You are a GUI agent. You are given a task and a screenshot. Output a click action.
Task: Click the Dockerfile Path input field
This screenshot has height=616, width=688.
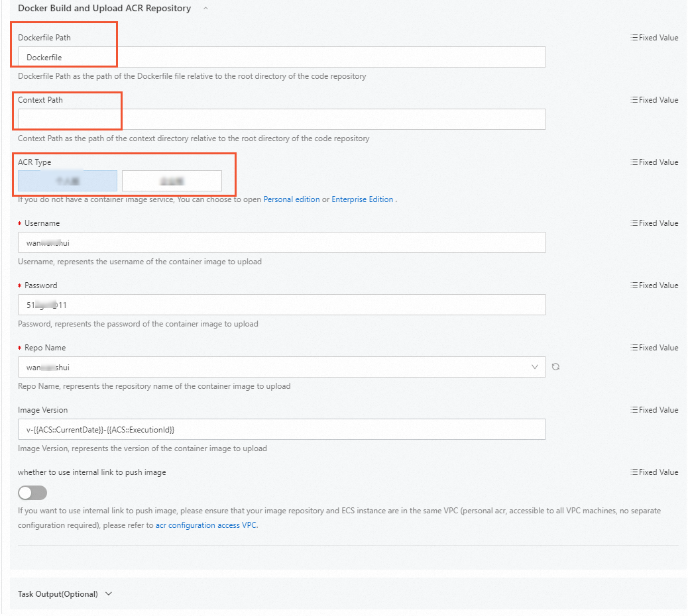point(281,57)
